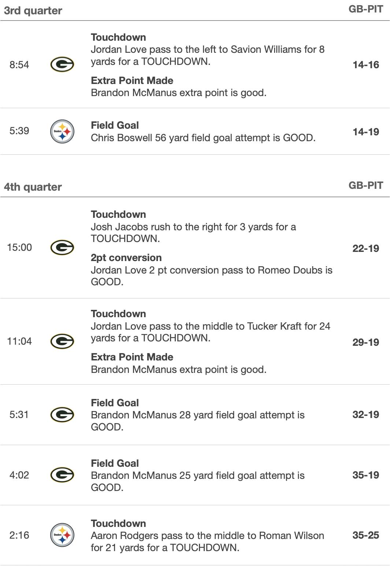The width and height of the screenshot is (392, 572).
Task: Click the Tucker Kraft touchdown description
Action: pyautogui.click(x=210, y=332)
